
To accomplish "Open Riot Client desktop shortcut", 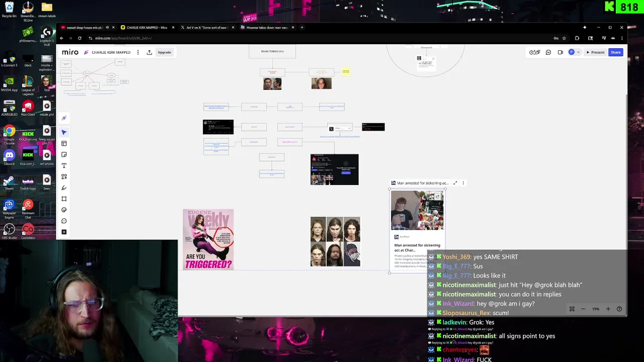I will (x=28, y=108).
